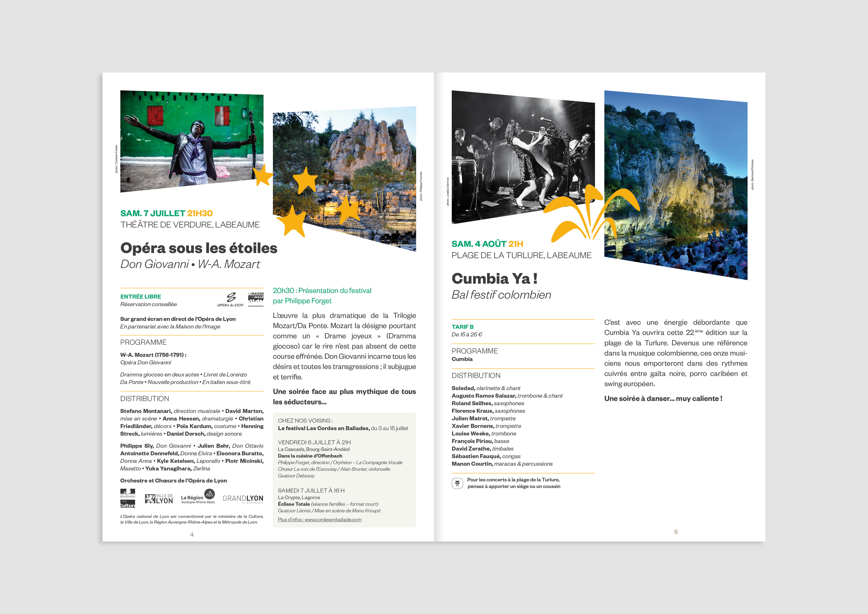Screen dimensions: 868x614
Task: Click the '20h30 : Présentation du festival' heading
Action: [x=322, y=291]
